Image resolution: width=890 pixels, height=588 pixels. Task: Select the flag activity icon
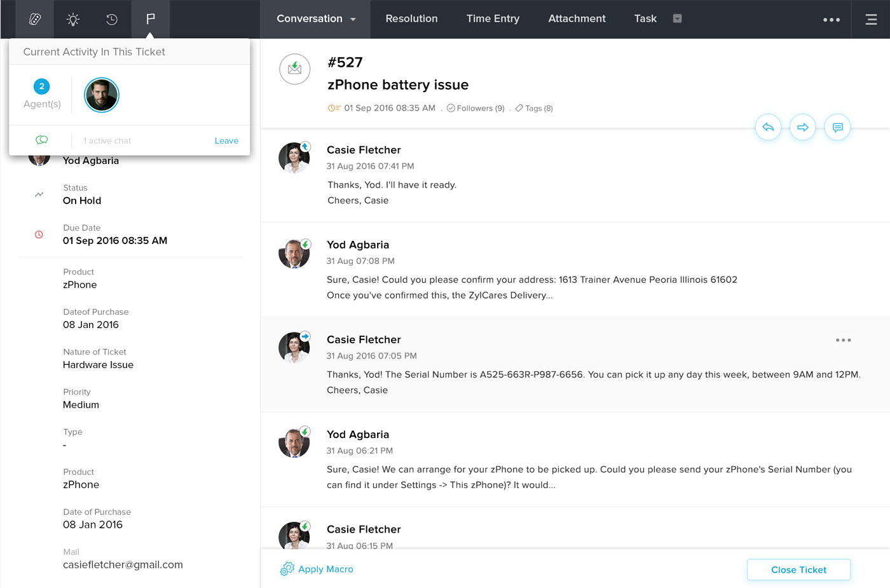tap(151, 19)
